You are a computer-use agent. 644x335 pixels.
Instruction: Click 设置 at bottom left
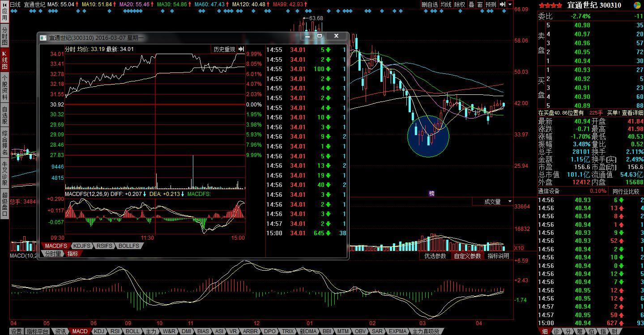click(x=16, y=331)
